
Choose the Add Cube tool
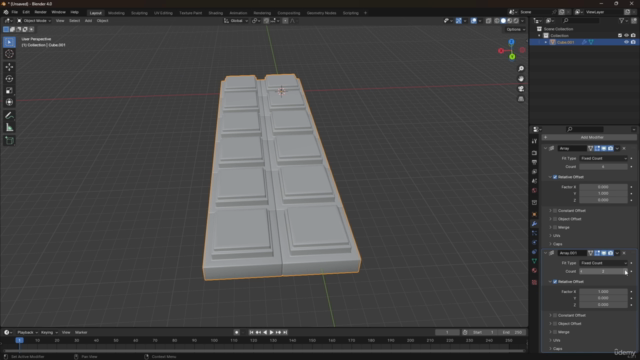9,141
